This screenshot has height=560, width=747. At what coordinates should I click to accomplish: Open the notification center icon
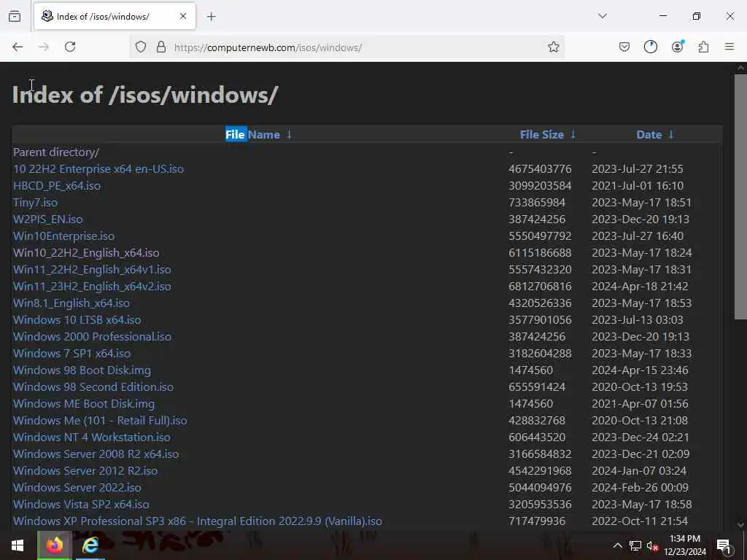724,546
